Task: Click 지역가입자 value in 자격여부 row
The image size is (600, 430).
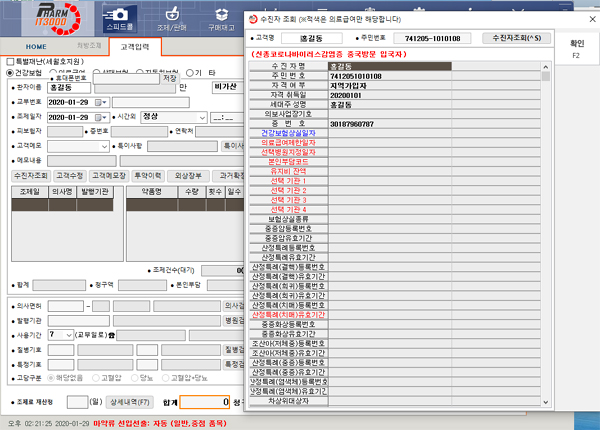Action: pos(348,86)
